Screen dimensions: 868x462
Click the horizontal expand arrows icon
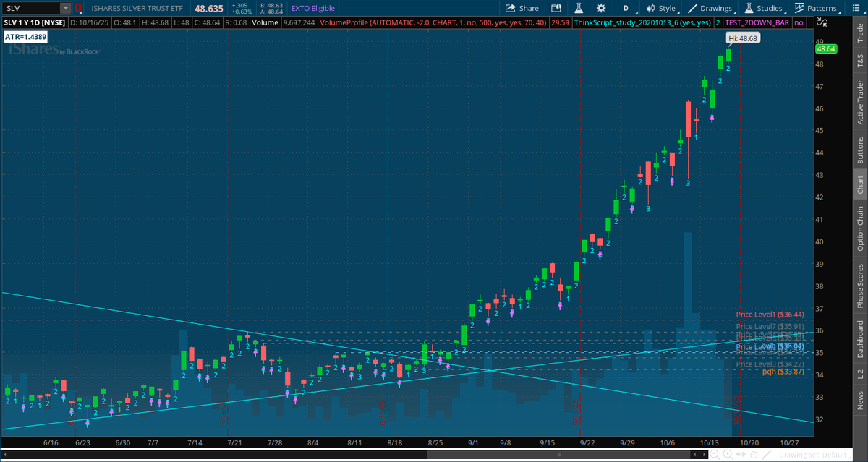pos(741,455)
